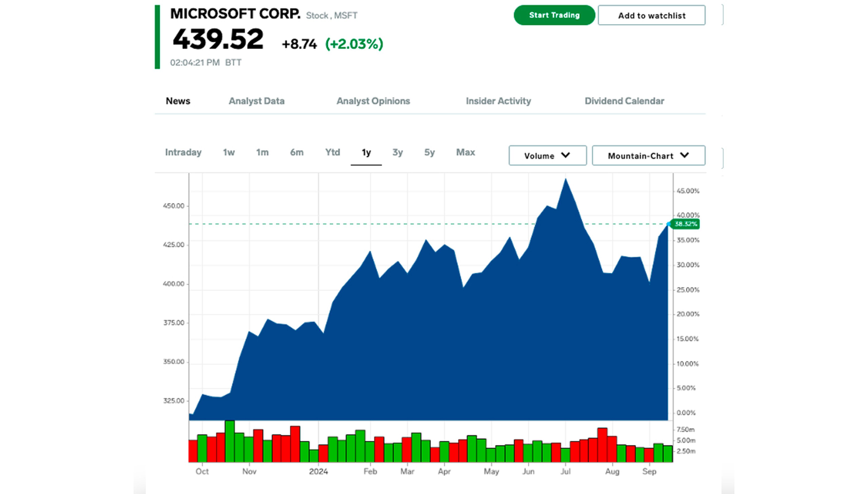Click the (+2.03%) change percentage
This screenshot has height=494, width=868.
point(354,44)
